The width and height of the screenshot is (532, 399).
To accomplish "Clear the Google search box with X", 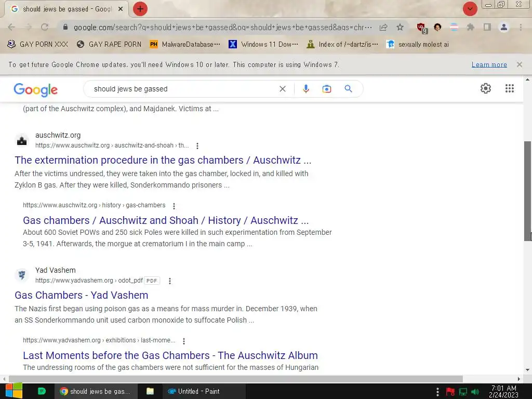I will click(x=282, y=89).
